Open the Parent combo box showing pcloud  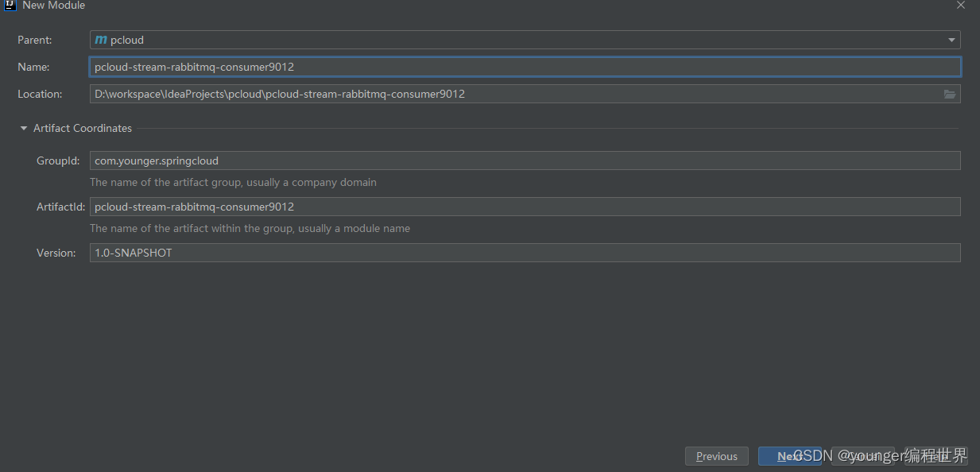tap(525, 40)
